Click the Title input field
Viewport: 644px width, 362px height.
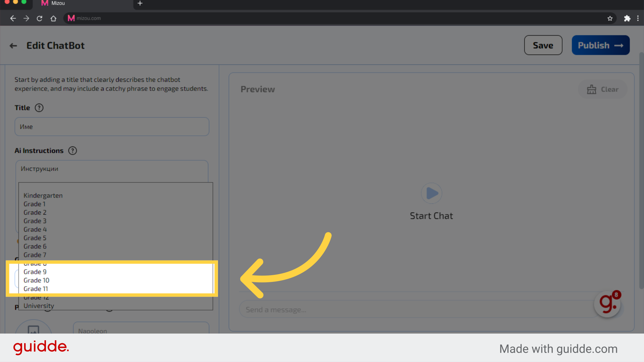(111, 127)
